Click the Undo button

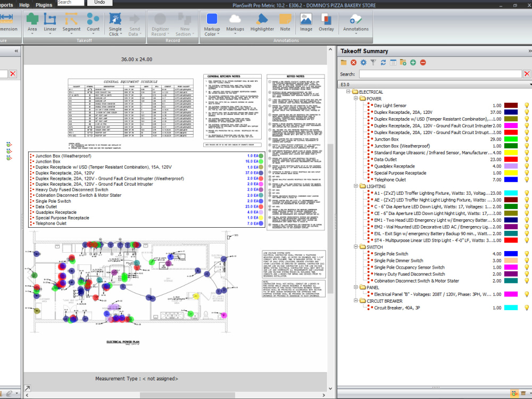pos(99,2)
